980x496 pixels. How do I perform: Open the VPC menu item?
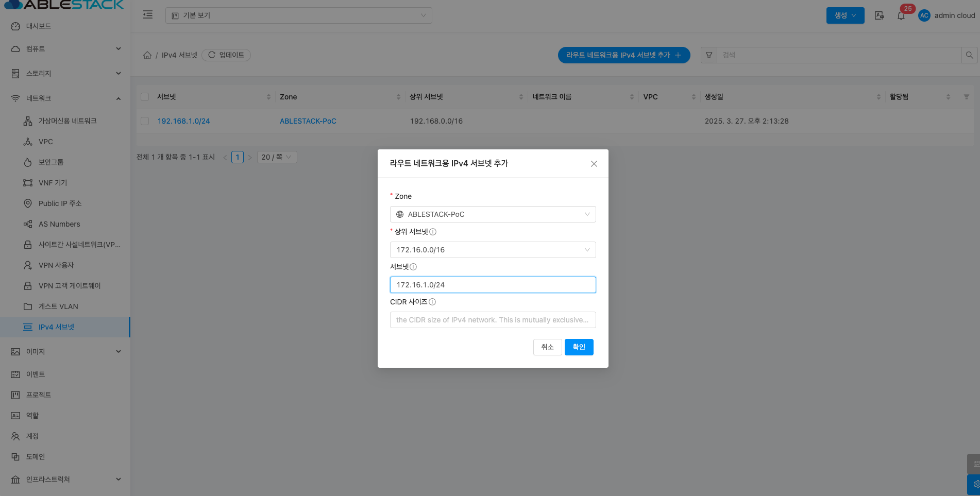pyautogui.click(x=46, y=142)
